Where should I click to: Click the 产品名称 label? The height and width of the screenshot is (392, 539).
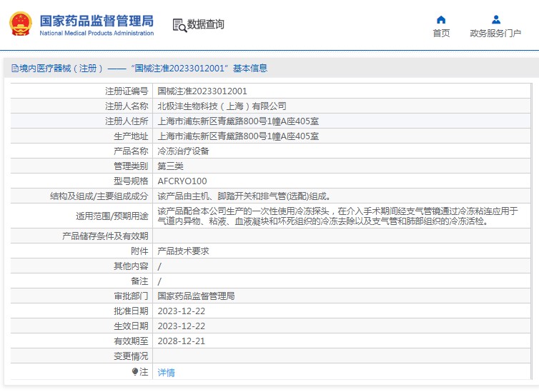(x=131, y=151)
